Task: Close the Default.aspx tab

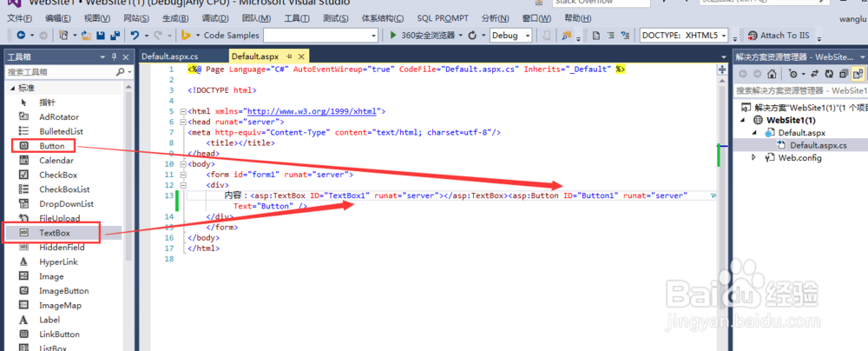Action: pos(303,56)
